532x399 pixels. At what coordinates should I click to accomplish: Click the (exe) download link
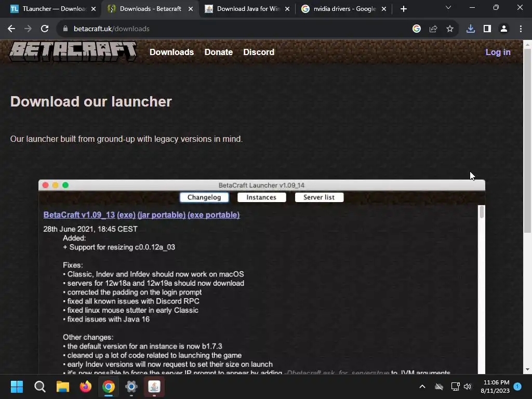(126, 215)
